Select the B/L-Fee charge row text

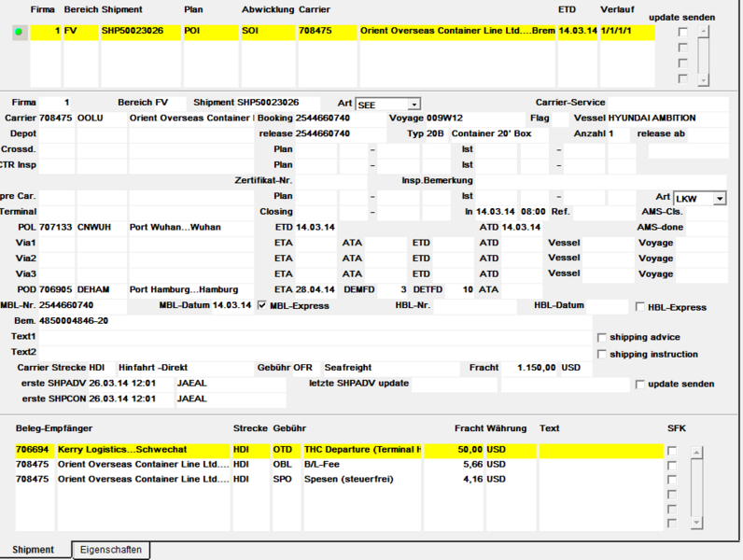(322, 464)
